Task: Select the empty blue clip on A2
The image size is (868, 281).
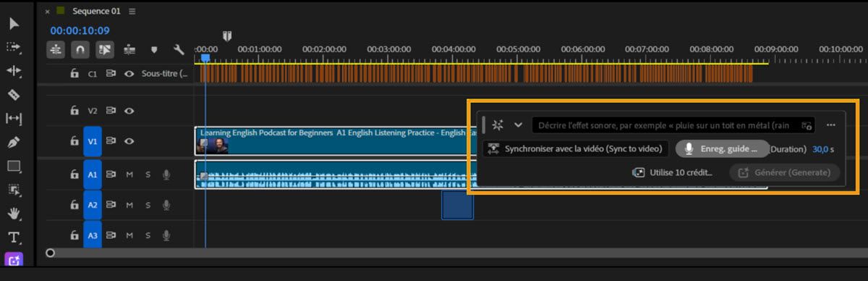Action: click(457, 205)
